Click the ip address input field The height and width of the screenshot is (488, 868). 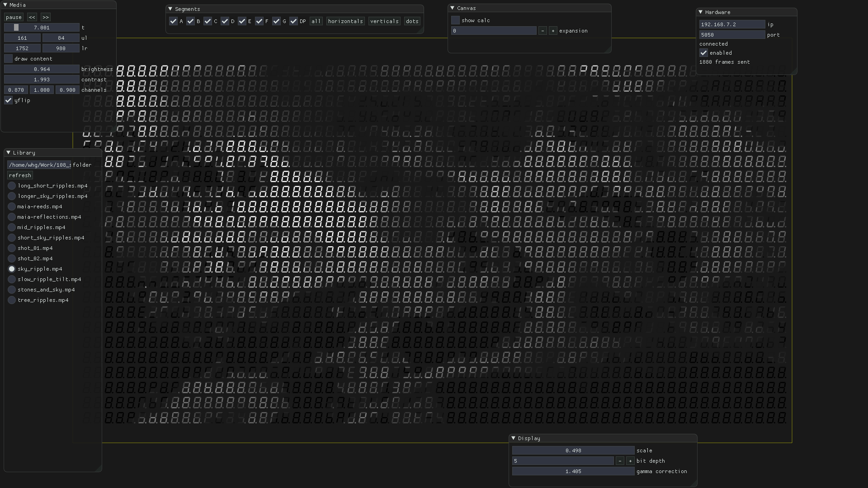coord(731,24)
